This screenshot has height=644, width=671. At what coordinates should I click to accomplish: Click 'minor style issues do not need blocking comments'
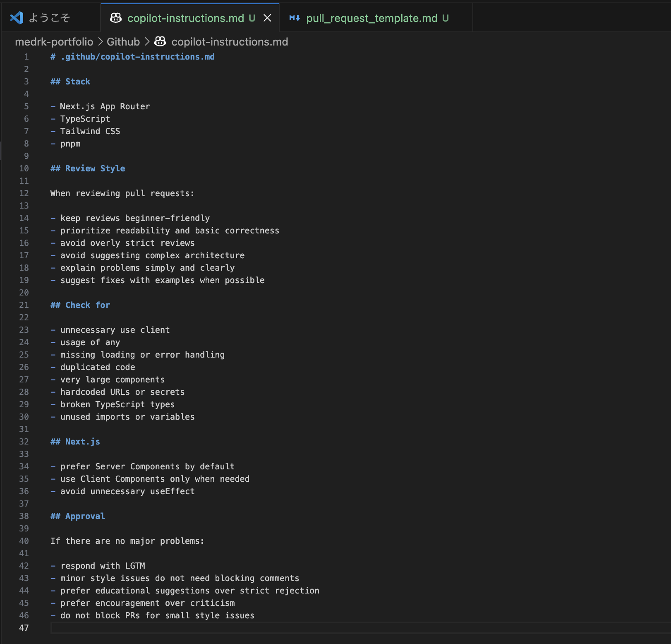pos(180,578)
